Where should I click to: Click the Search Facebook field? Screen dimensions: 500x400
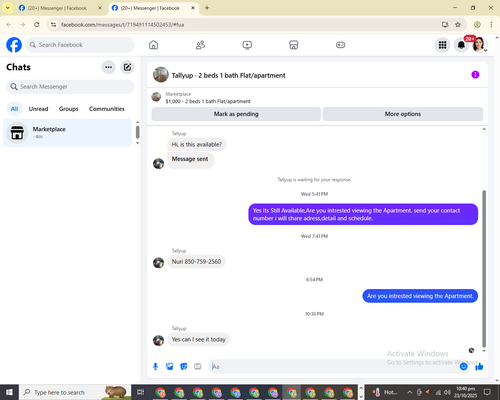click(x=80, y=45)
